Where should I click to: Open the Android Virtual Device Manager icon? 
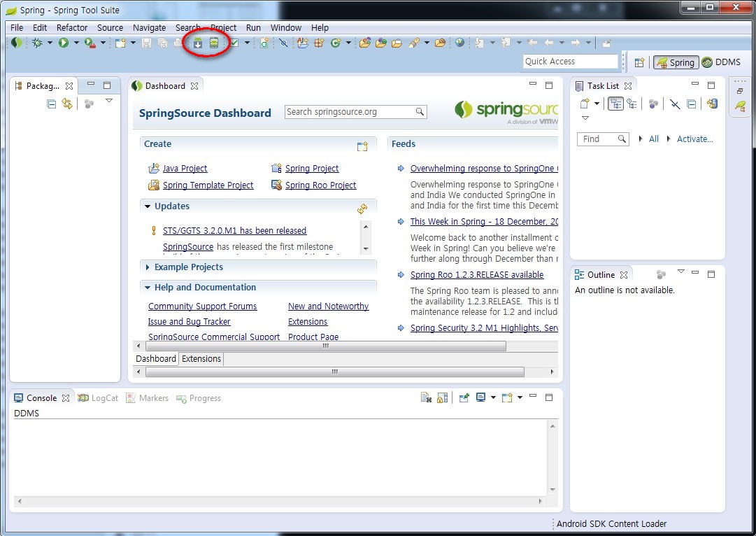click(214, 43)
